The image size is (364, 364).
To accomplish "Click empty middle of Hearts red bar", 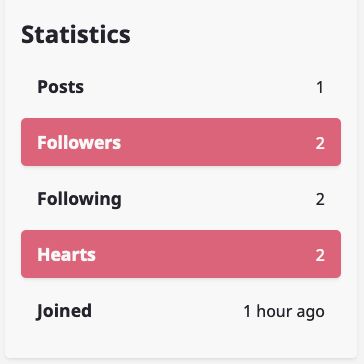I will pos(203,254).
